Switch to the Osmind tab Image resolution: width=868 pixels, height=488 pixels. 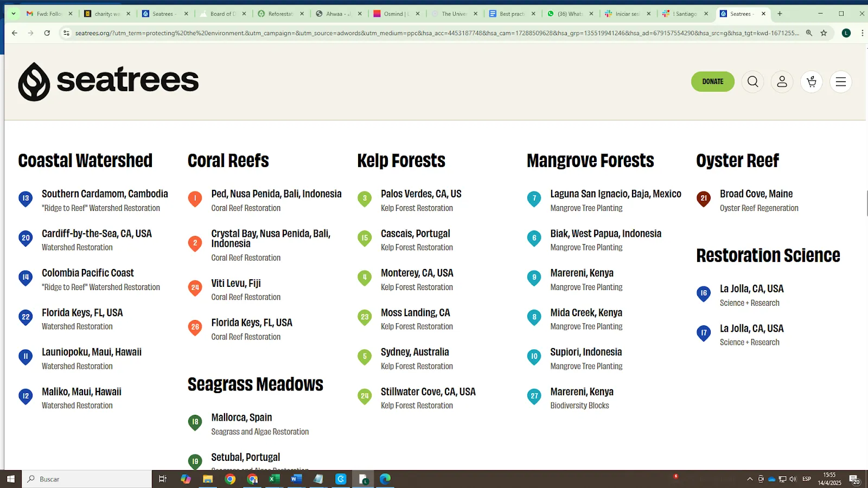point(397,14)
